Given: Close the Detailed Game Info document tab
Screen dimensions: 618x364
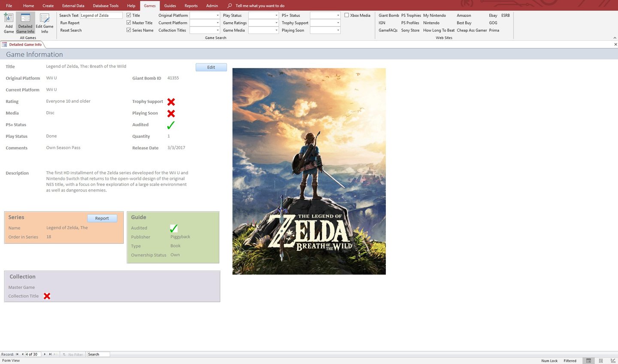Looking at the screenshot, I should [x=615, y=44].
